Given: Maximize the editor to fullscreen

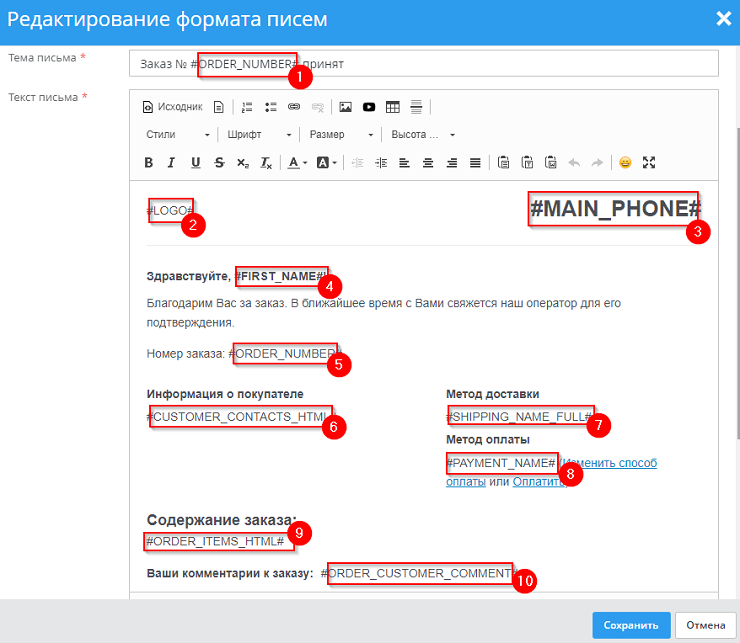Looking at the screenshot, I should (x=649, y=162).
